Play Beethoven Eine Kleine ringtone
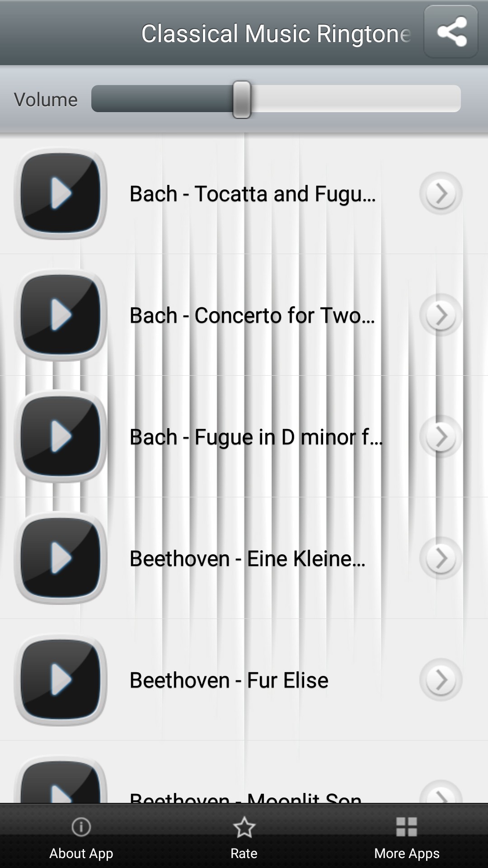This screenshot has width=488, height=868. pyautogui.click(x=61, y=558)
